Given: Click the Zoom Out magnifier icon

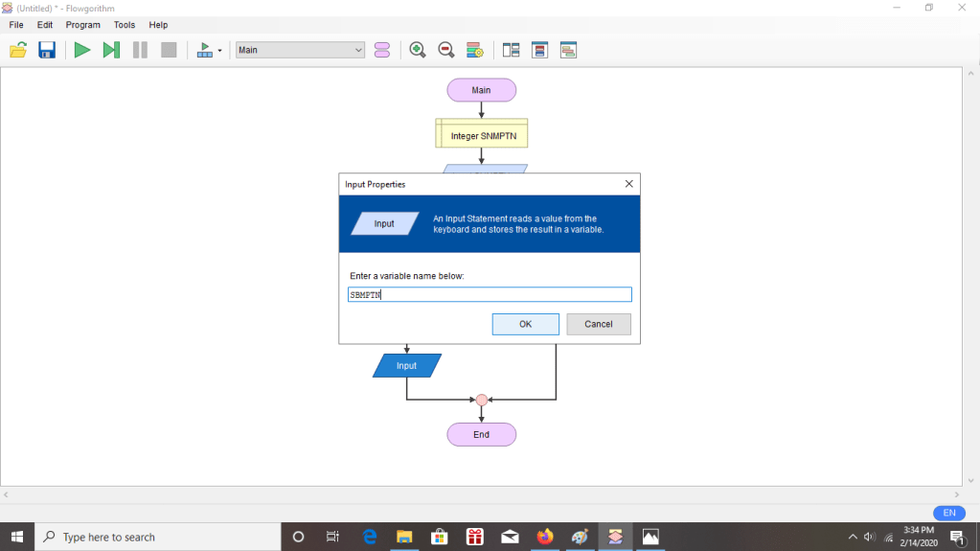Looking at the screenshot, I should tap(446, 50).
